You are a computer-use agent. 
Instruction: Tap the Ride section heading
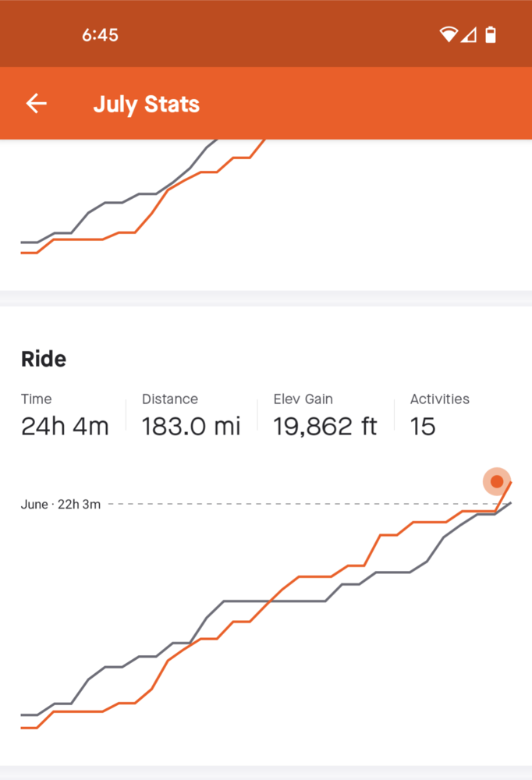(x=44, y=359)
